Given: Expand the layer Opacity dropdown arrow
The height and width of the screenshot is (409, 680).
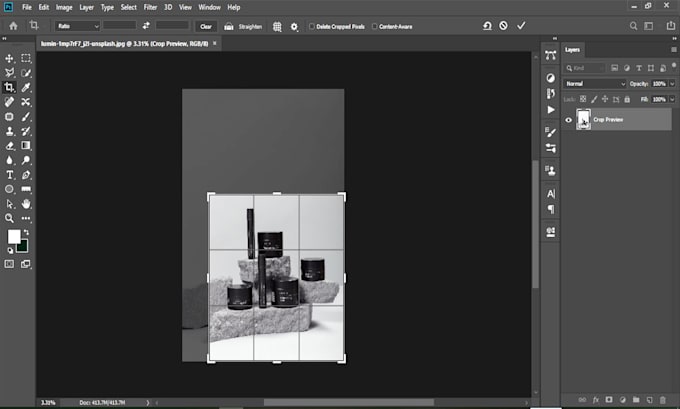Looking at the screenshot, I should click(x=671, y=83).
